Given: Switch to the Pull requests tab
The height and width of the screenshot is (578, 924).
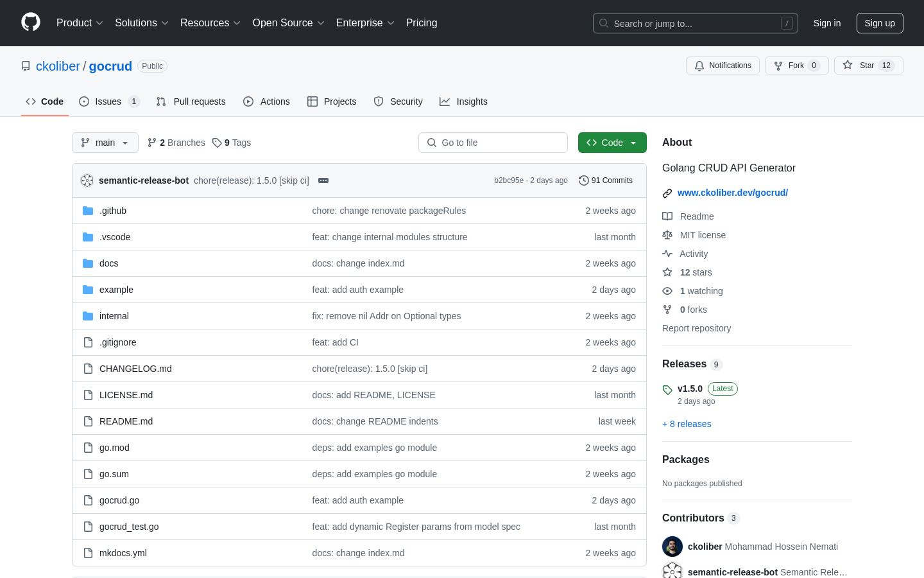Looking at the screenshot, I should [191, 101].
